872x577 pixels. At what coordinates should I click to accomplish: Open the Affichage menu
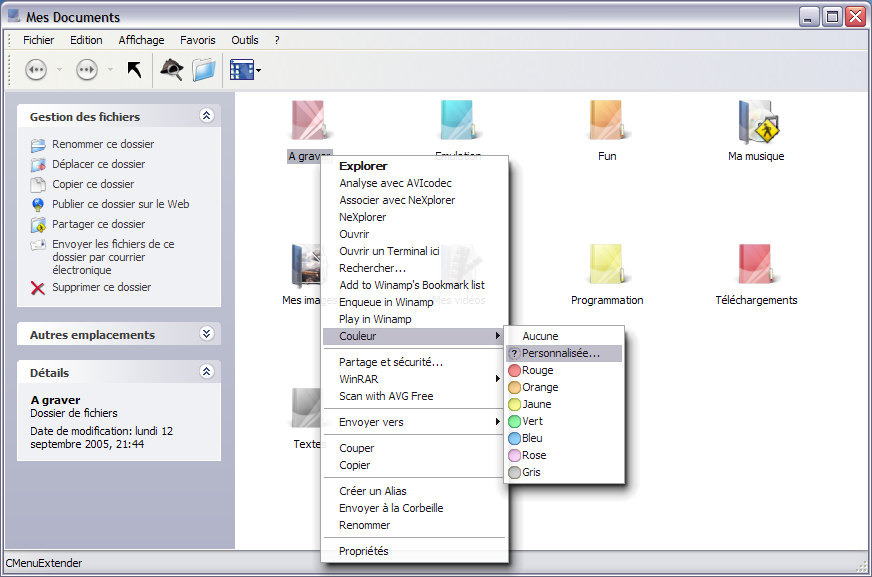[141, 40]
